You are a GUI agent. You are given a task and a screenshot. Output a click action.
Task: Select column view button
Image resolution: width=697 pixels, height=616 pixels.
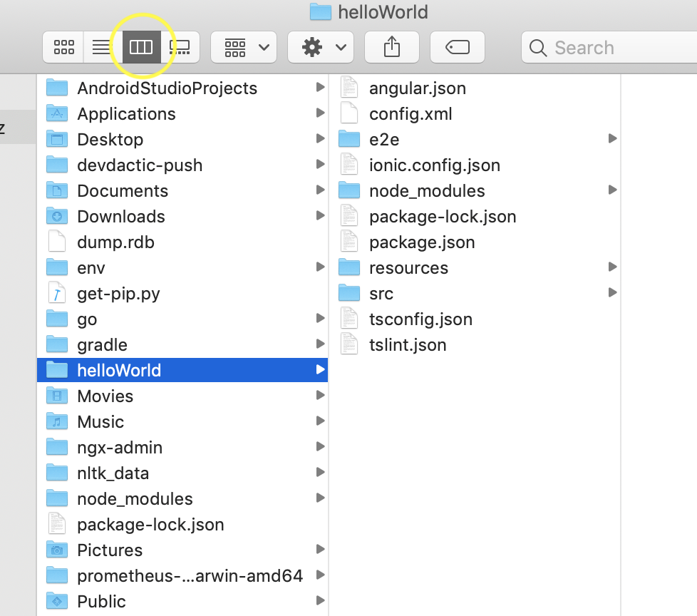click(x=141, y=47)
